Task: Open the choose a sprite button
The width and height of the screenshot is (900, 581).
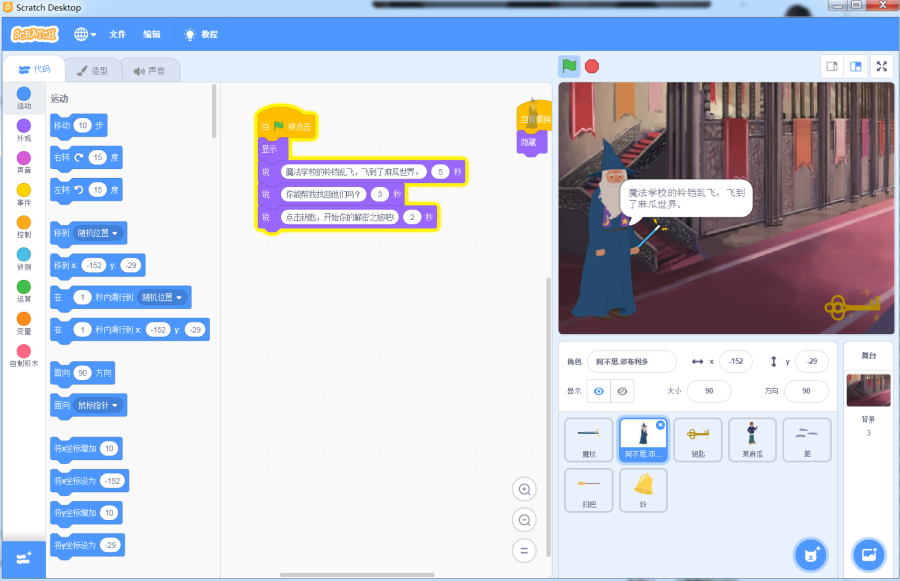Action: pyautogui.click(x=811, y=553)
